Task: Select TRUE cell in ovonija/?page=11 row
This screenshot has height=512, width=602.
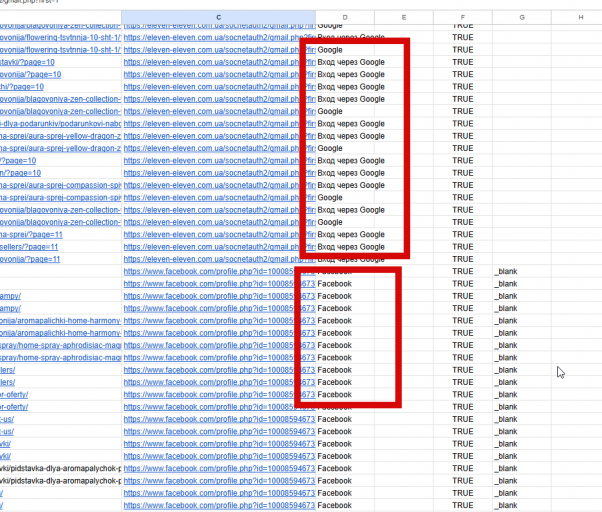Action: tap(463, 259)
